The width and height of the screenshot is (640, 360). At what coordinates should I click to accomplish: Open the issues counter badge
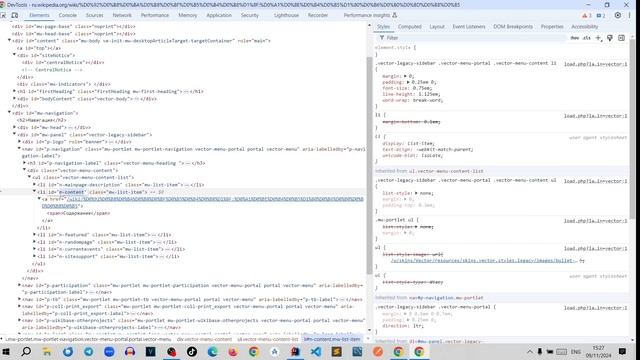click(x=601, y=16)
